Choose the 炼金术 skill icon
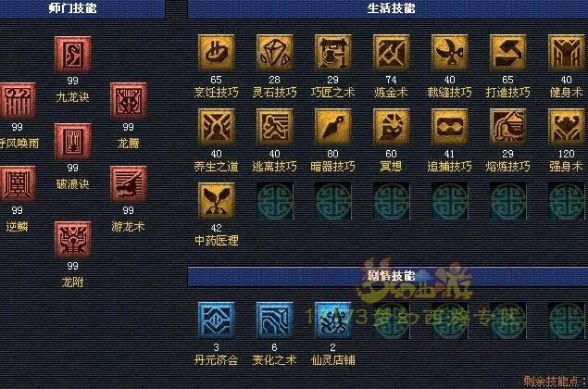Viewport: 588px width, 389px height. (391, 53)
